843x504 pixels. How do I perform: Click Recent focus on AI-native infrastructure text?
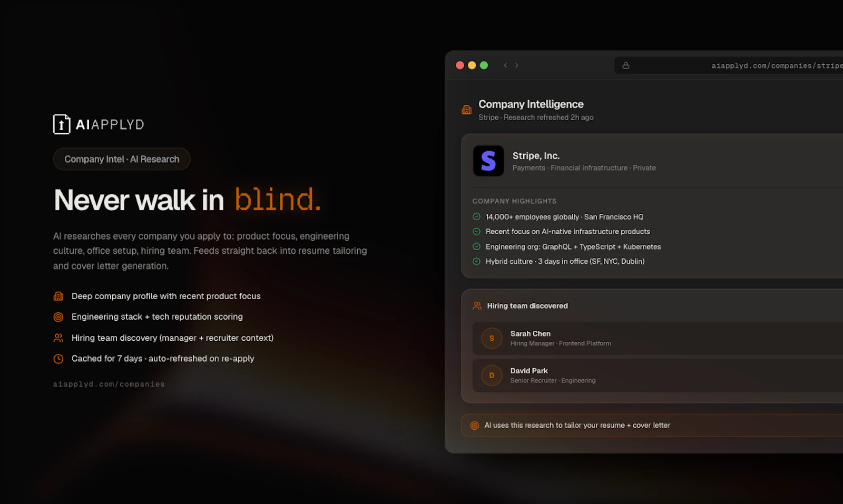point(568,232)
